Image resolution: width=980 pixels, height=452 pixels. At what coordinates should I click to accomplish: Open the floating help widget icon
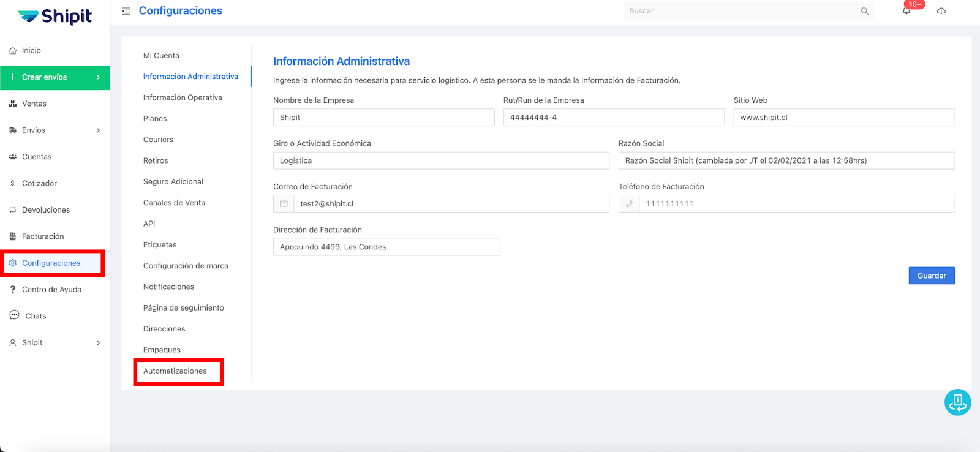[x=957, y=402]
